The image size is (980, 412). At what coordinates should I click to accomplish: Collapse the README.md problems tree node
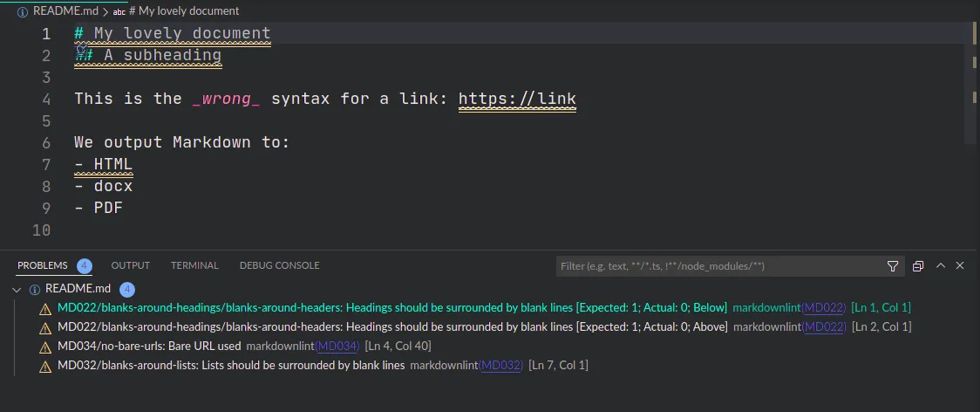click(x=17, y=289)
